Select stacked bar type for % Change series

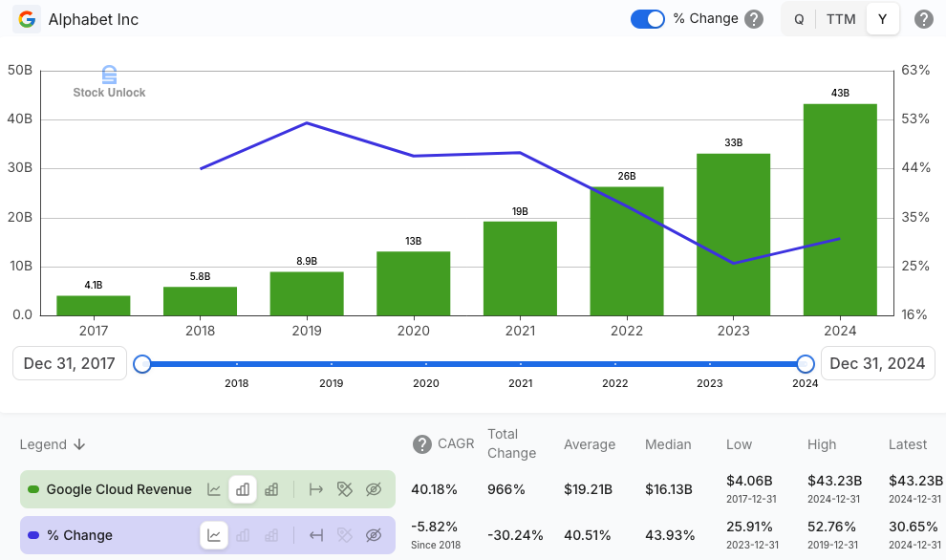pyautogui.click(x=271, y=535)
